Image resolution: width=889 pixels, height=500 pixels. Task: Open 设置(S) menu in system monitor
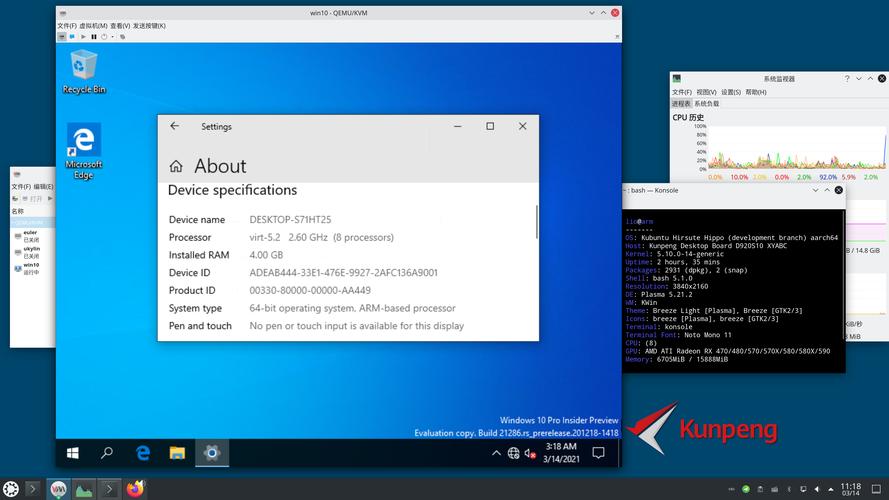[x=731, y=92]
